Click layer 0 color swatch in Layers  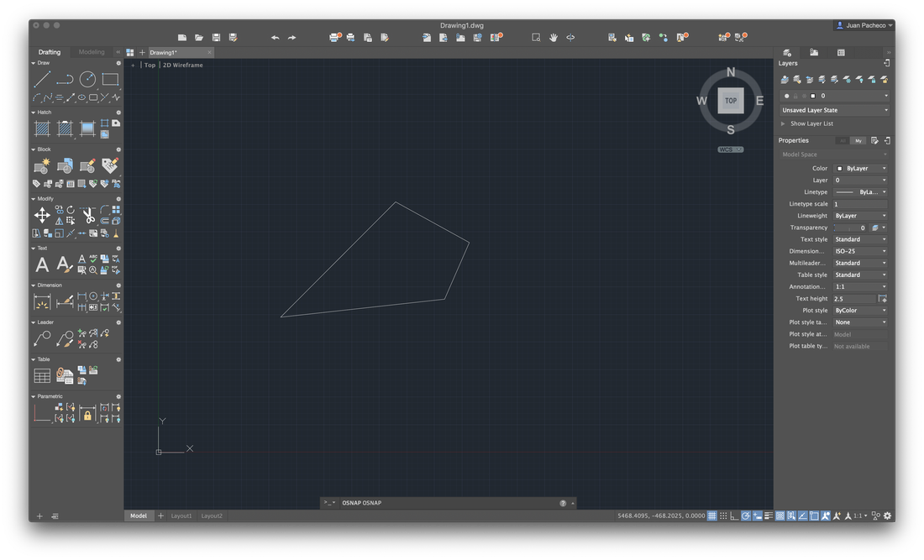[812, 96]
